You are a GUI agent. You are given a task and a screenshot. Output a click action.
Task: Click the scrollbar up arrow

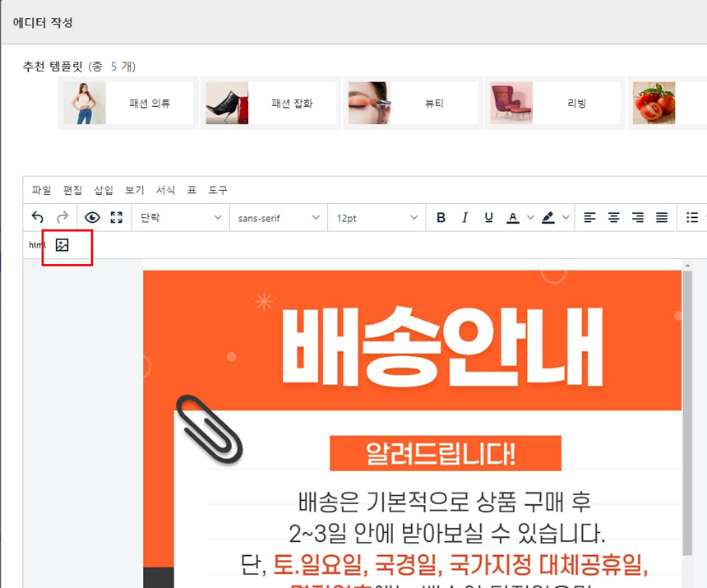coord(687,266)
